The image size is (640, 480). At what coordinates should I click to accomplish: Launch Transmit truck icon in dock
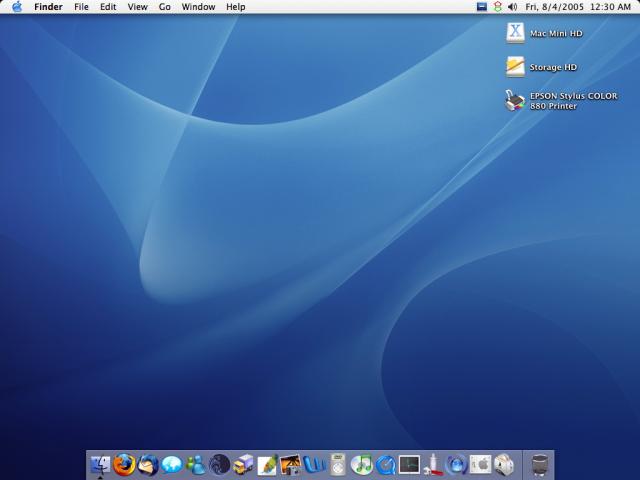click(243, 464)
